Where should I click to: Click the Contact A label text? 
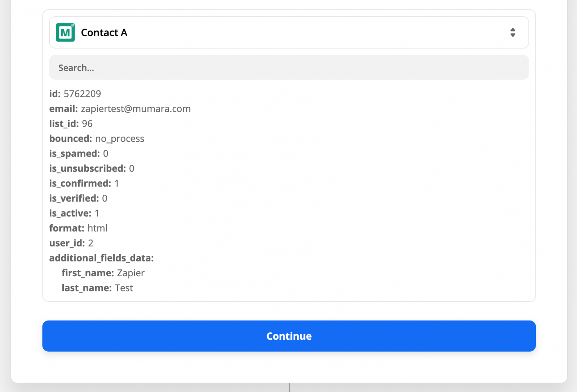(104, 32)
